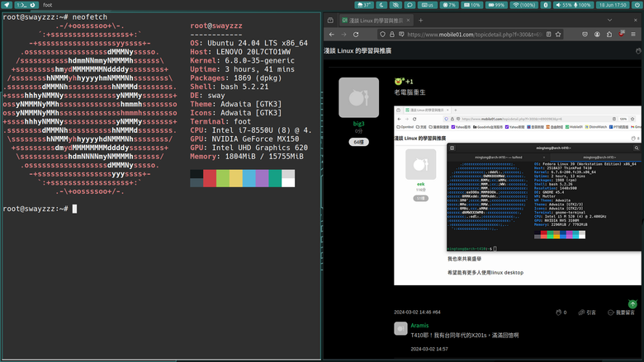Open the rocket launcher in the top bar

pos(7,5)
